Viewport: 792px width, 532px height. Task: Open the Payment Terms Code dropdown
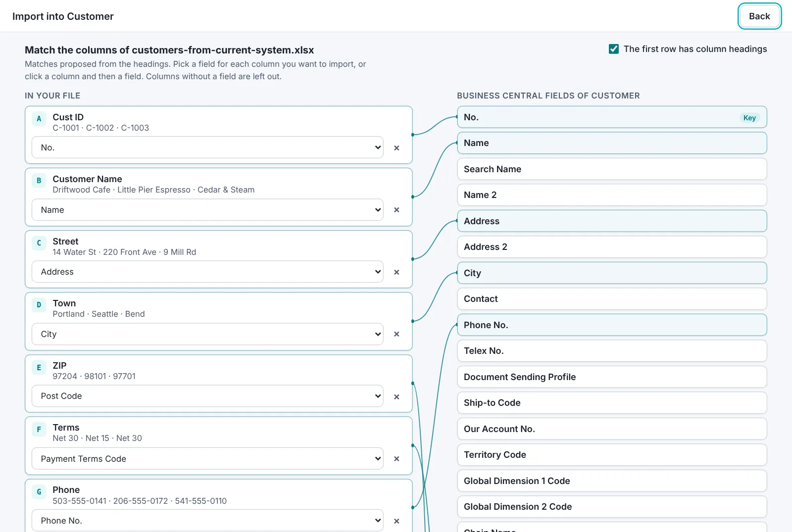[207, 459]
